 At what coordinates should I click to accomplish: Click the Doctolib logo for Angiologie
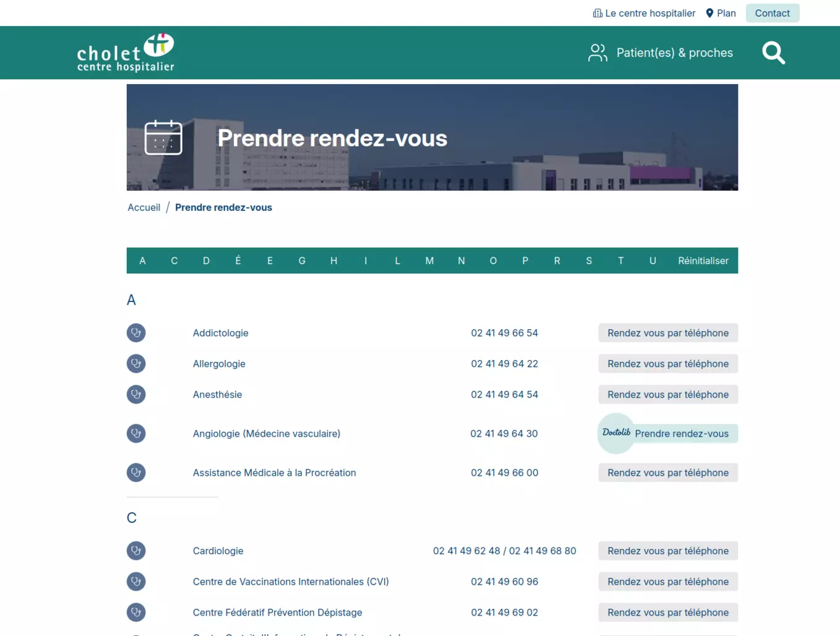pyautogui.click(x=616, y=433)
